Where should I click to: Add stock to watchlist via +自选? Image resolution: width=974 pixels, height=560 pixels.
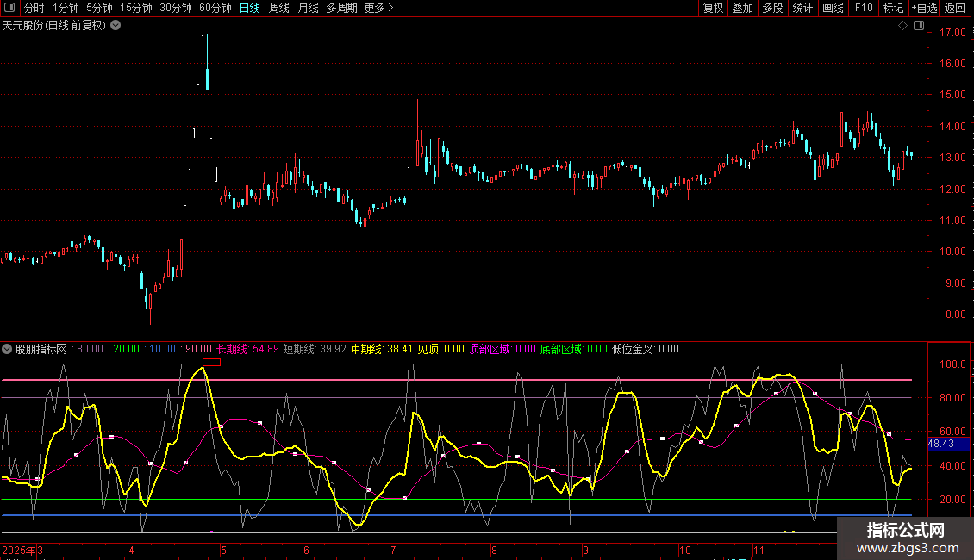pyautogui.click(x=923, y=9)
